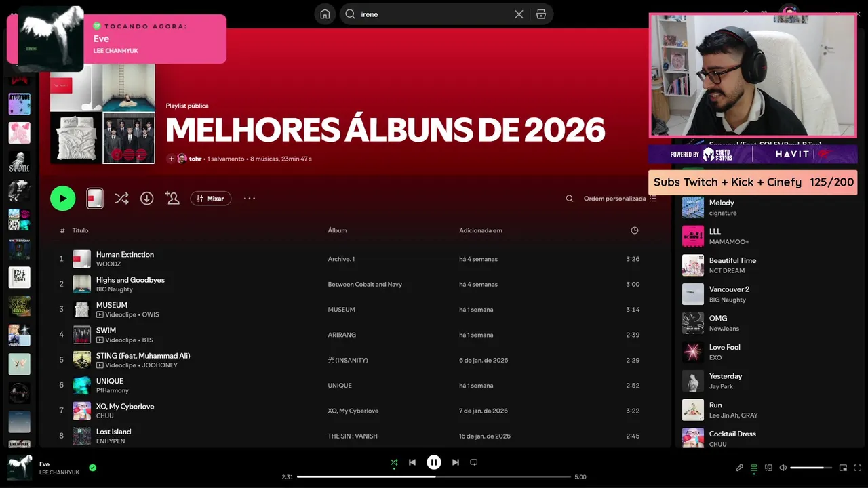Select the track Lost Island
868x488 pixels.
point(113,432)
